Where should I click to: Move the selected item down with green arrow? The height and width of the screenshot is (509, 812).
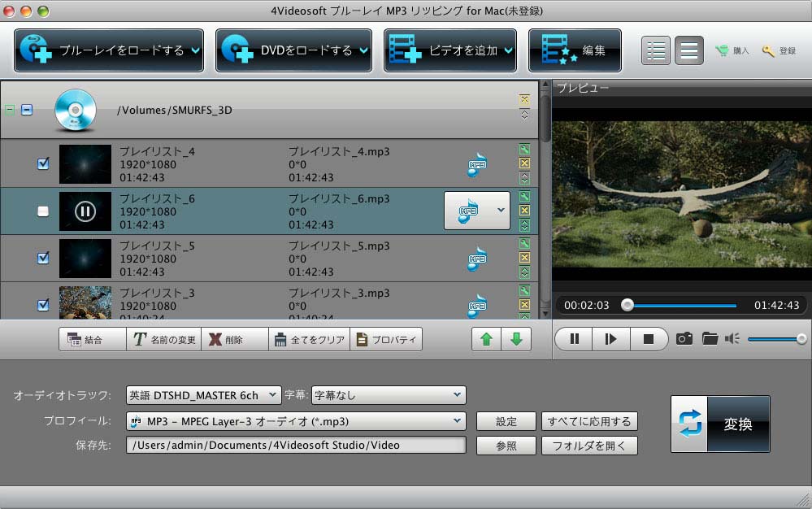516,339
